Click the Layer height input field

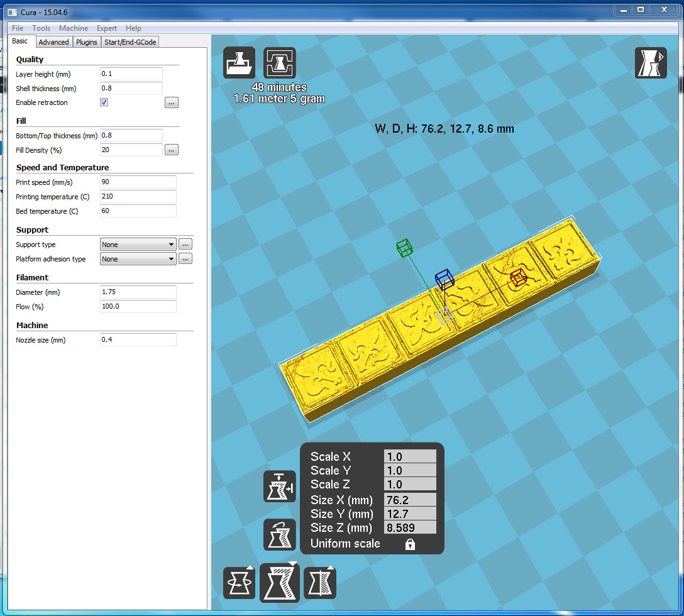131,74
